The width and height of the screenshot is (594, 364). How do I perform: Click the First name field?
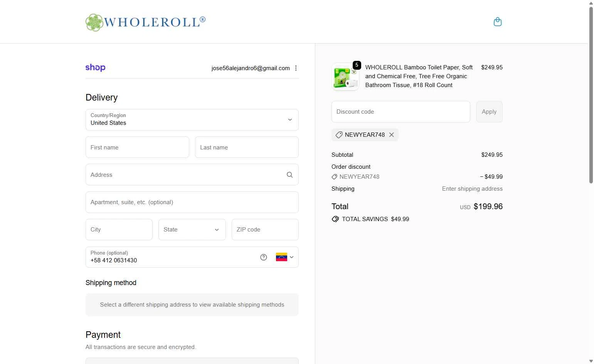137,147
